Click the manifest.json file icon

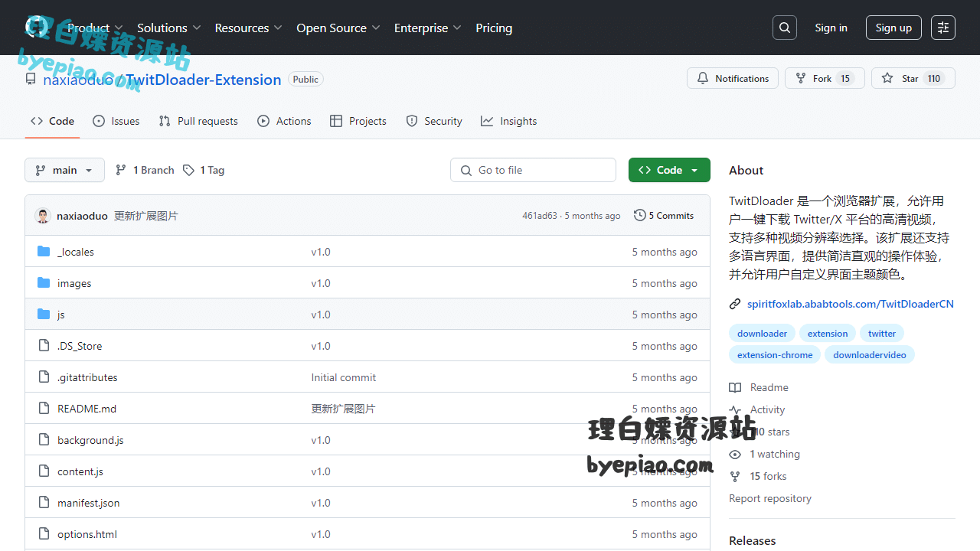coord(44,503)
